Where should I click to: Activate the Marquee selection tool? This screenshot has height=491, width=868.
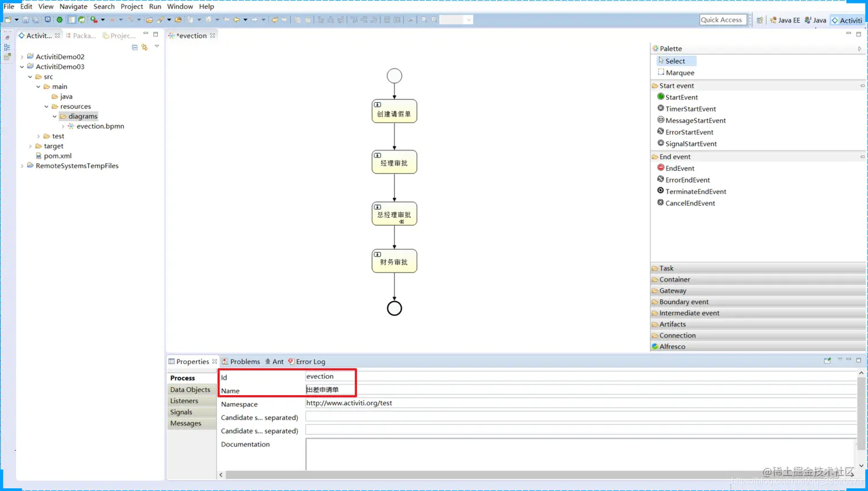pos(676,72)
